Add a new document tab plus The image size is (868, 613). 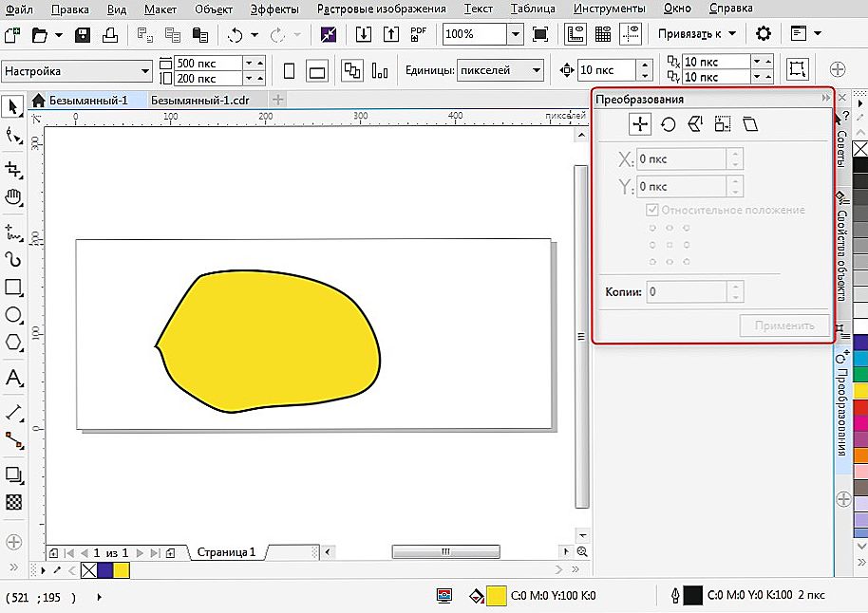[x=278, y=100]
